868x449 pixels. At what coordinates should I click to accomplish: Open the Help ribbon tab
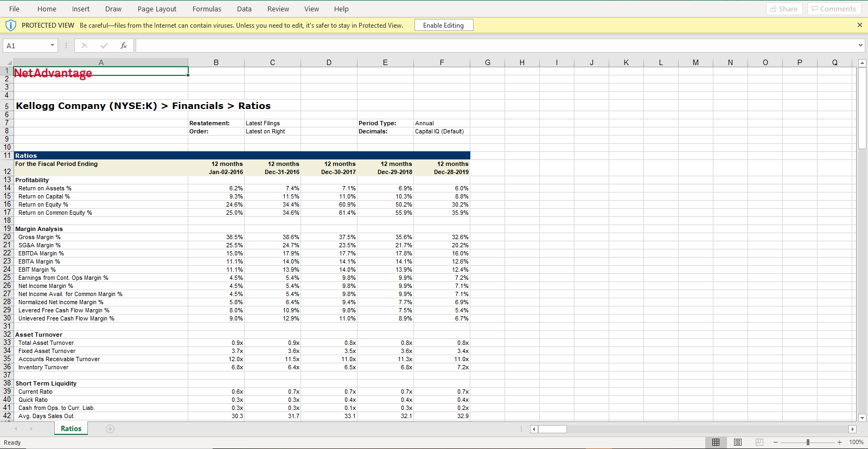point(341,9)
